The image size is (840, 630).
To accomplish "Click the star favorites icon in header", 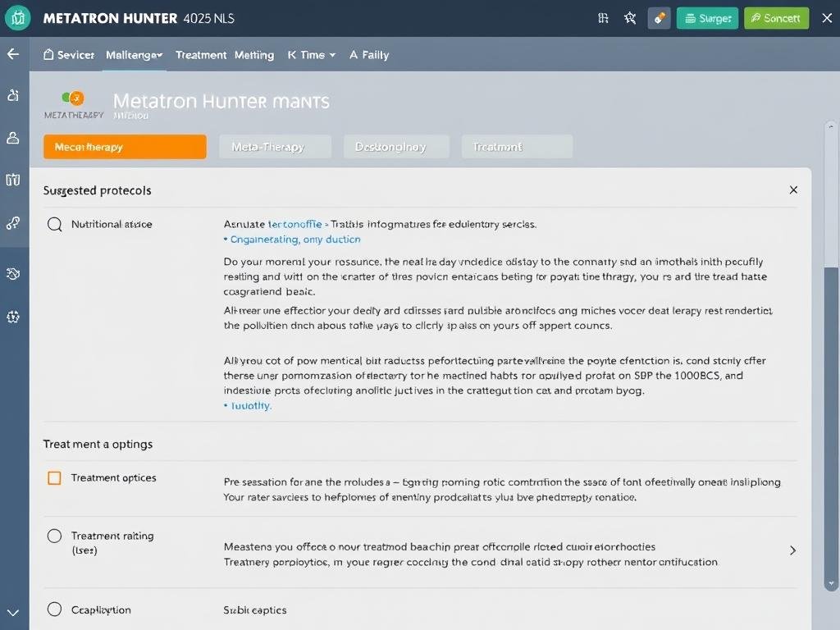I will coord(630,18).
